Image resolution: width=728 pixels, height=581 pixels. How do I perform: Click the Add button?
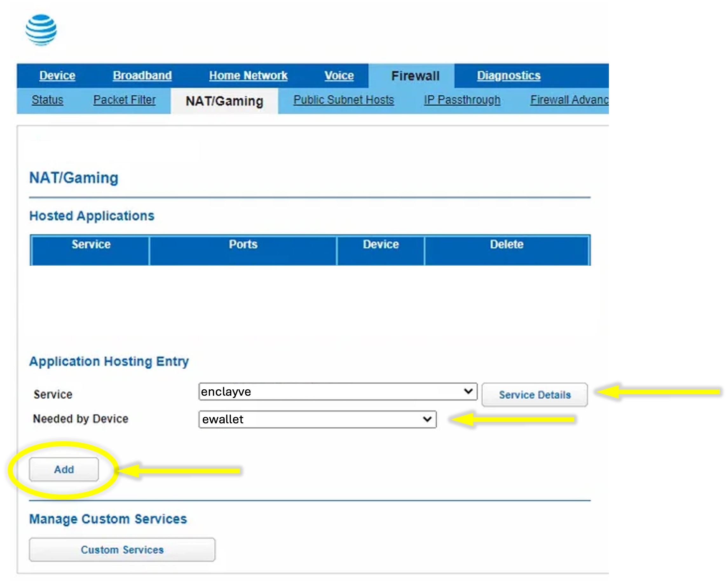(x=64, y=469)
